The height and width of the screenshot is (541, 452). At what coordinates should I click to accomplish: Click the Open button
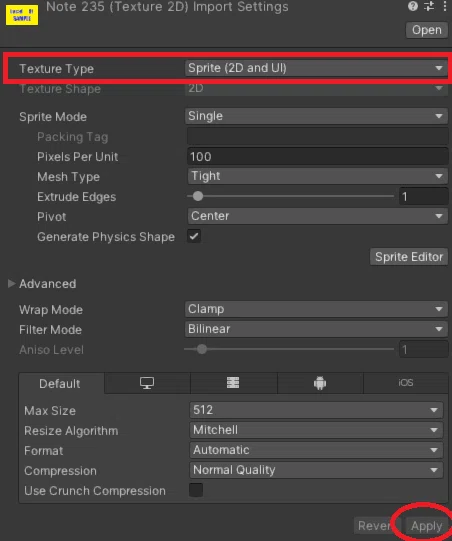point(426,30)
